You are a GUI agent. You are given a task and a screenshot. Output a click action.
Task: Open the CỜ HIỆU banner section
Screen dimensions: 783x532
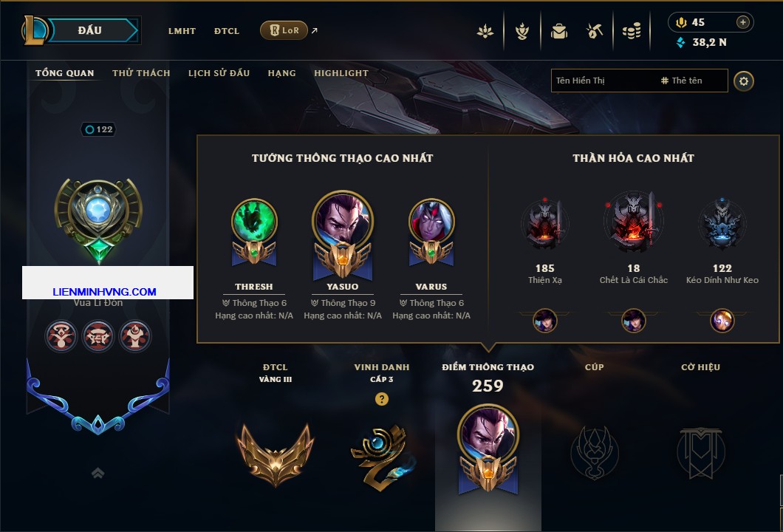click(x=700, y=425)
